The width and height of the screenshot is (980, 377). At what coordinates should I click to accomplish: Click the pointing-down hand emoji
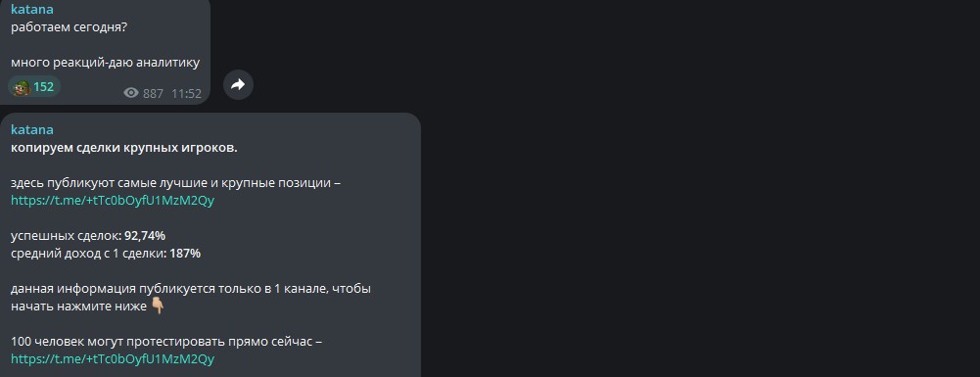(158, 306)
